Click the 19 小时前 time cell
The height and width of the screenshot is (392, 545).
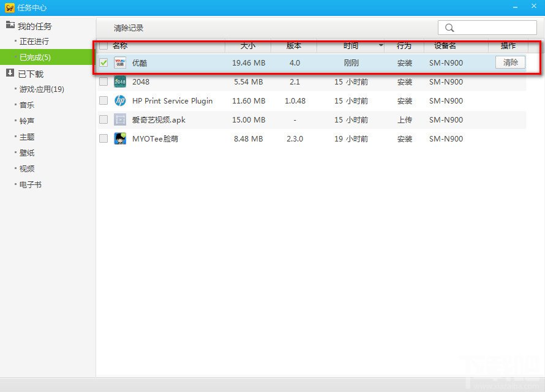[351, 139]
